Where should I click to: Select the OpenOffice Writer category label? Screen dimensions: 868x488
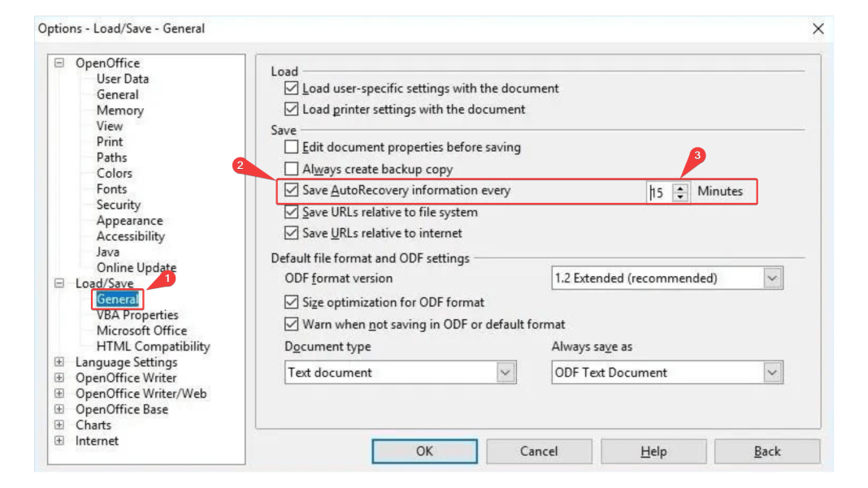point(126,378)
